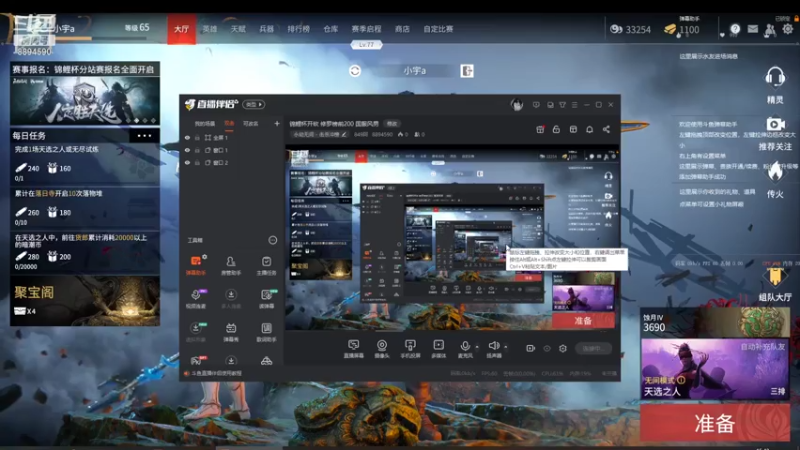Switch to the 英雄 heroes tab
Viewport: 800px width, 450px height.
click(210, 29)
